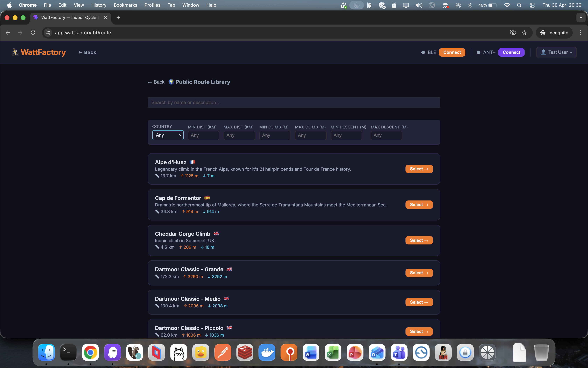This screenshot has height=368, width=588.
Task: View site information icon in address bar
Action: [48, 33]
